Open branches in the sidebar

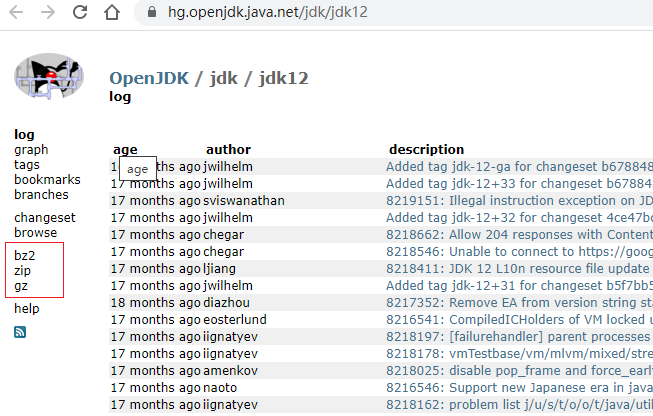[x=41, y=194]
